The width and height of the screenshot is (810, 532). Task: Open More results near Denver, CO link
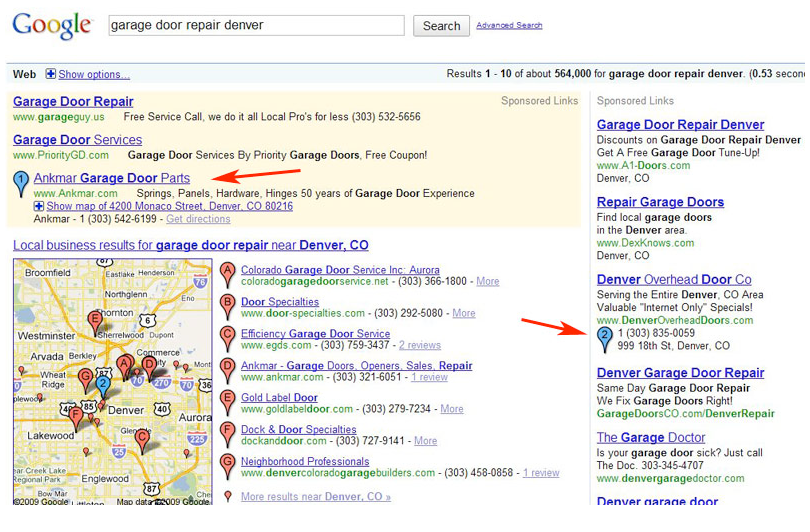point(316,496)
